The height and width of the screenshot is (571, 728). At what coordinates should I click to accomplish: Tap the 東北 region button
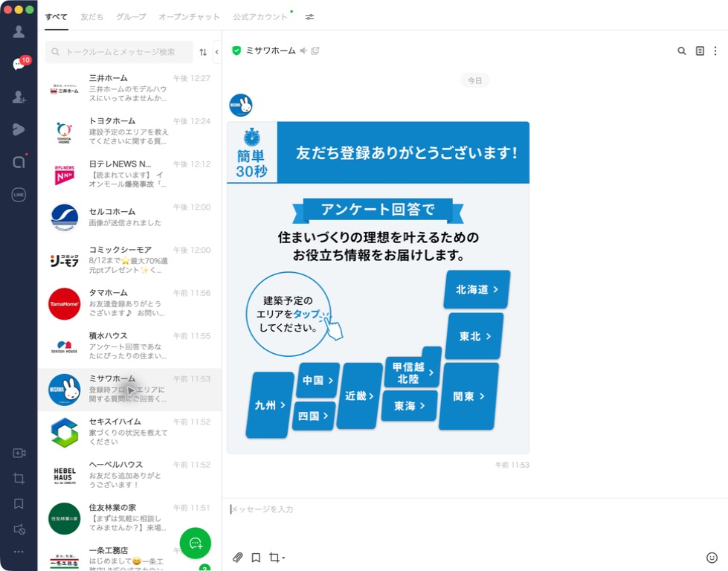point(474,336)
